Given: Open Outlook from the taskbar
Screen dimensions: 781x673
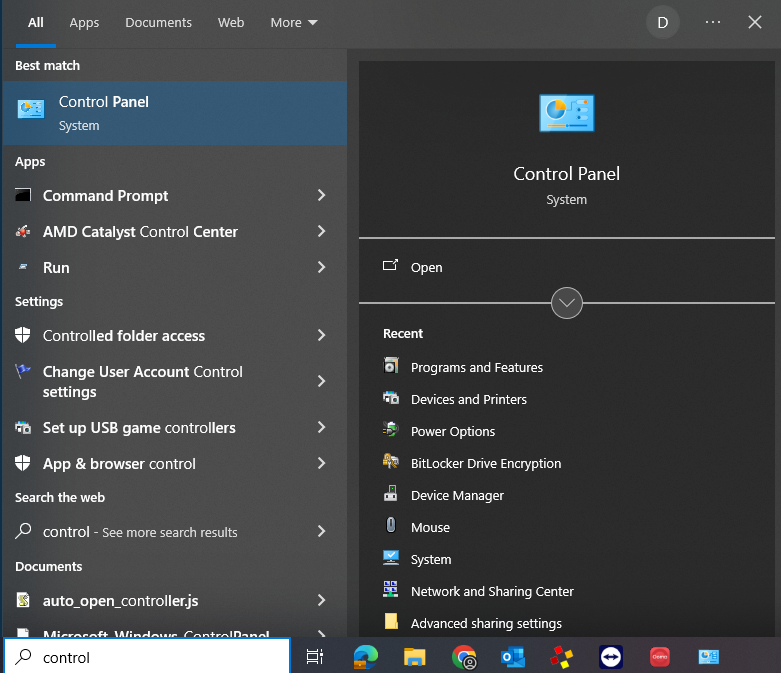Looking at the screenshot, I should tap(513, 657).
